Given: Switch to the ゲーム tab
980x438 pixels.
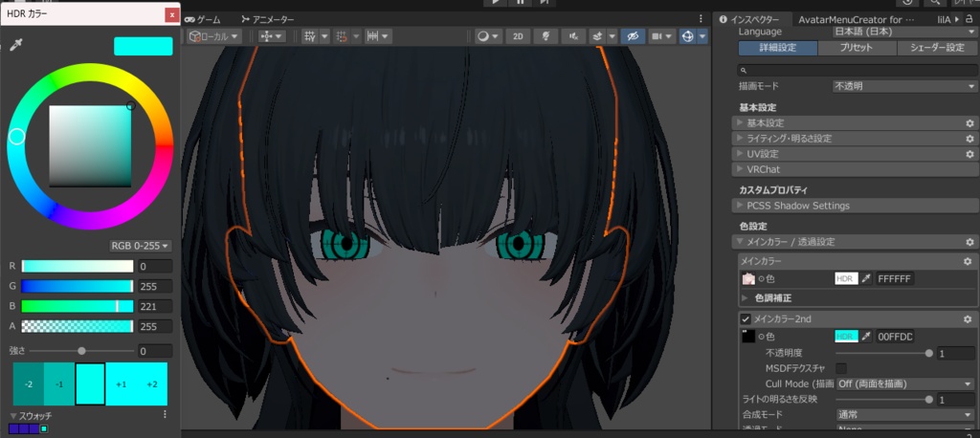Looking at the screenshot, I should pos(202,19).
